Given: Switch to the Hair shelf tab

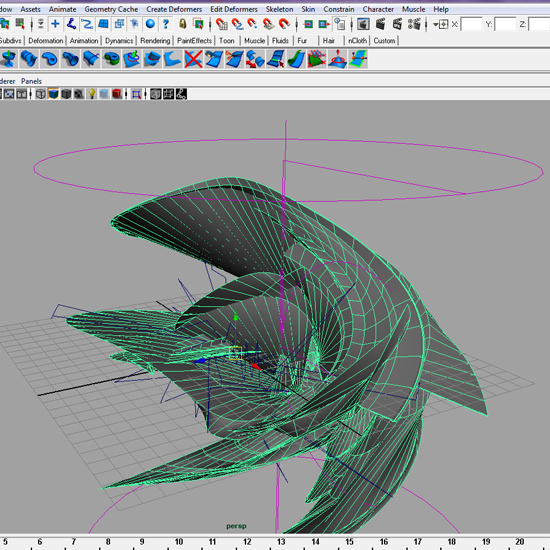Looking at the screenshot, I should [x=329, y=41].
